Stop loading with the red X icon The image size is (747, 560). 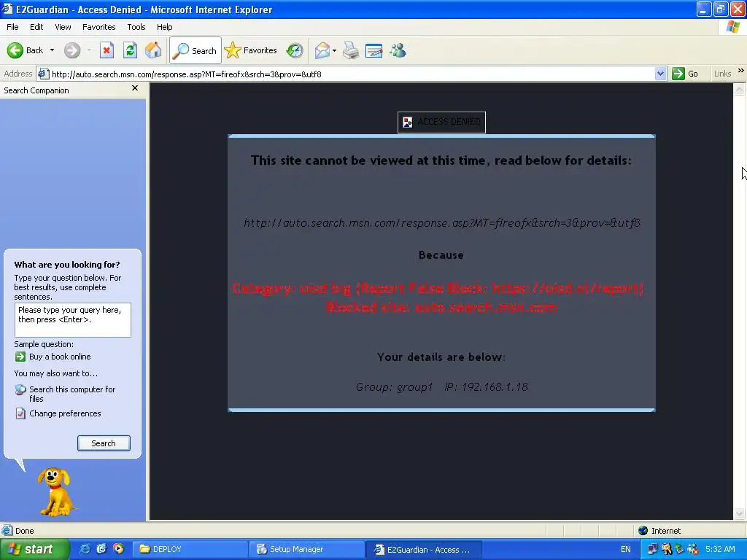coord(107,50)
